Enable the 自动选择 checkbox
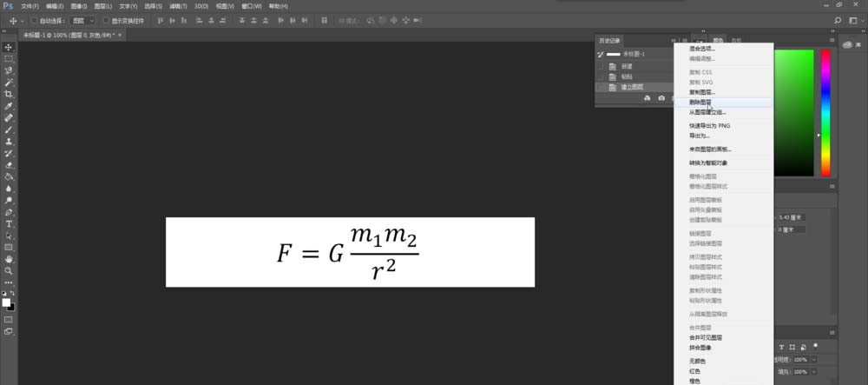The image size is (868, 385). click(34, 21)
